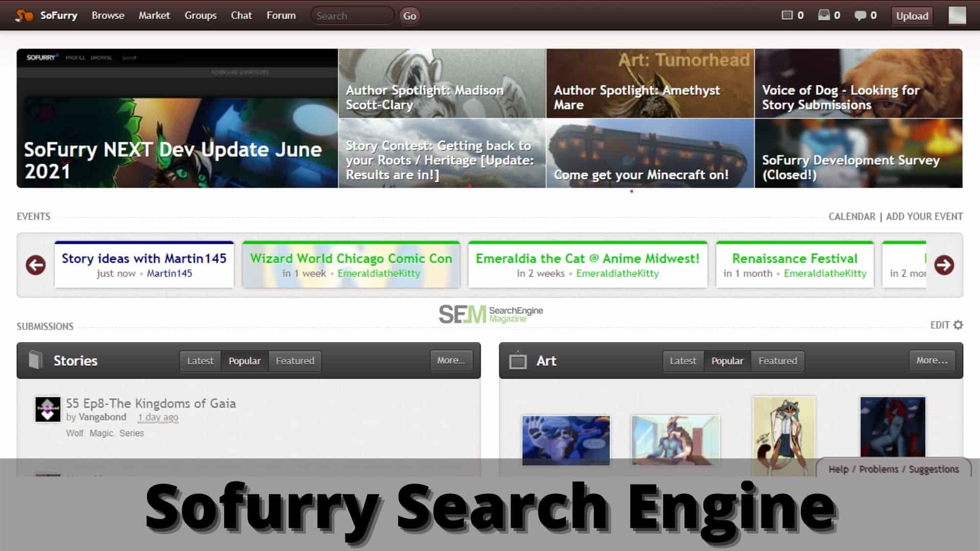
Task: Open the Groups menu
Action: click(201, 15)
